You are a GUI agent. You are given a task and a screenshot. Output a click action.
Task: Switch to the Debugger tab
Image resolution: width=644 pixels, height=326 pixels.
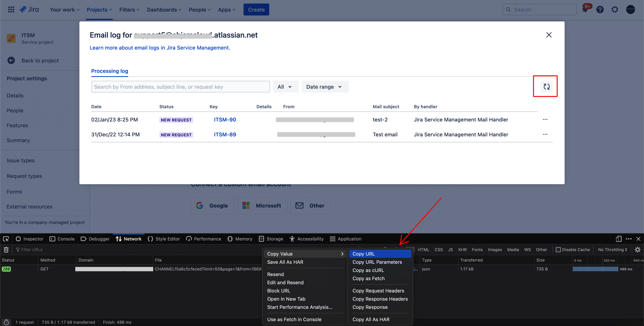(95, 239)
